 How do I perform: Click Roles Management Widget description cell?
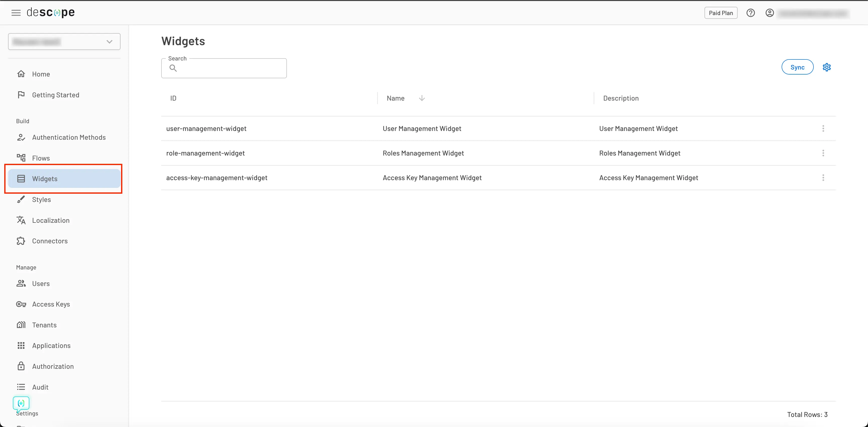point(639,153)
